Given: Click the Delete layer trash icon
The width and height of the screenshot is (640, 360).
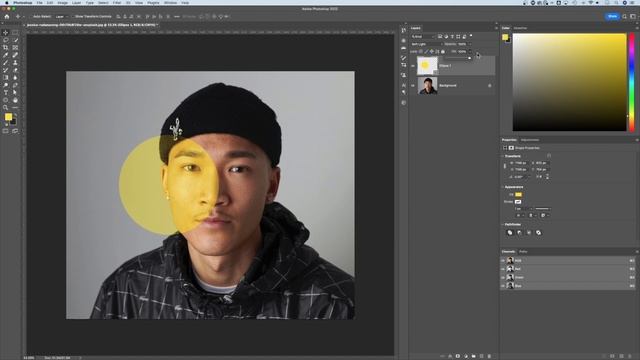Looking at the screenshot, I should (x=489, y=356).
